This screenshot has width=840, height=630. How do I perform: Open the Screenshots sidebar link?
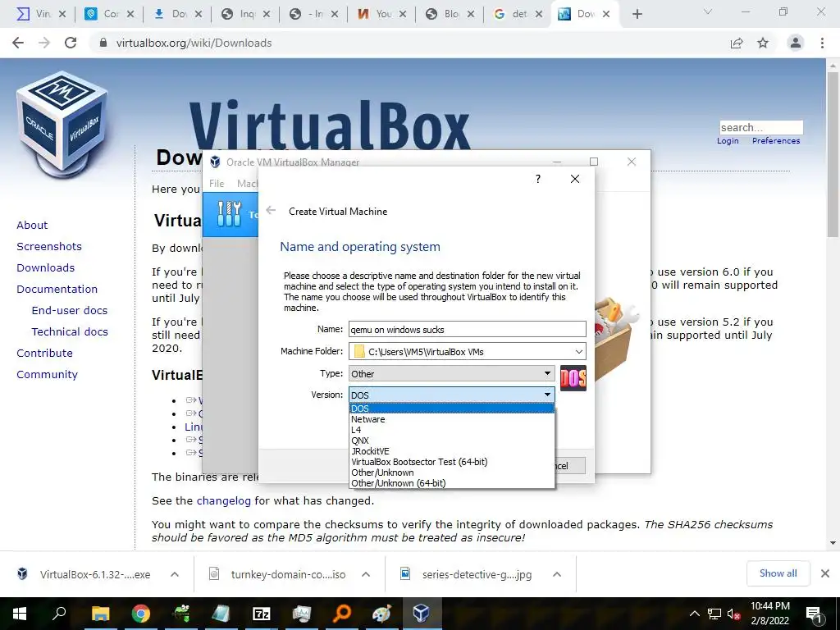[x=49, y=246]
